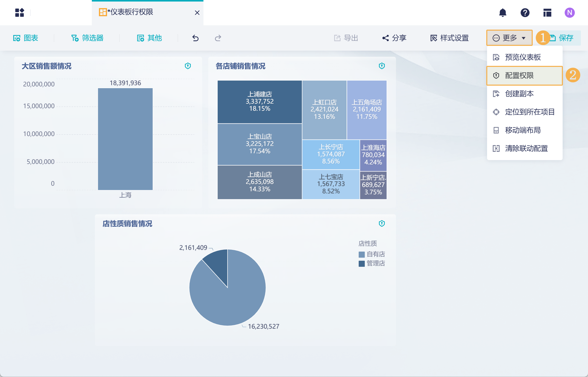Click the layout template icon in header
Viewport: 588px width, 377px height.
point(547,13)
